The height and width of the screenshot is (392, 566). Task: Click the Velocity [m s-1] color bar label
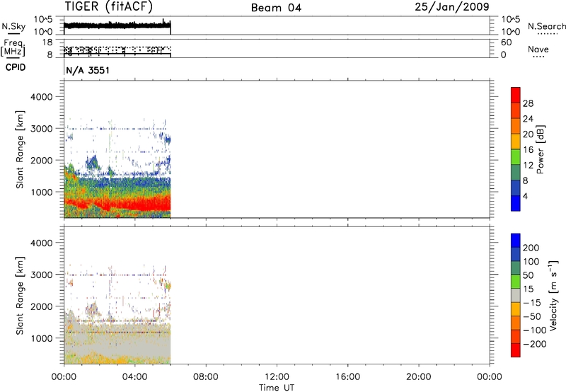553,295
